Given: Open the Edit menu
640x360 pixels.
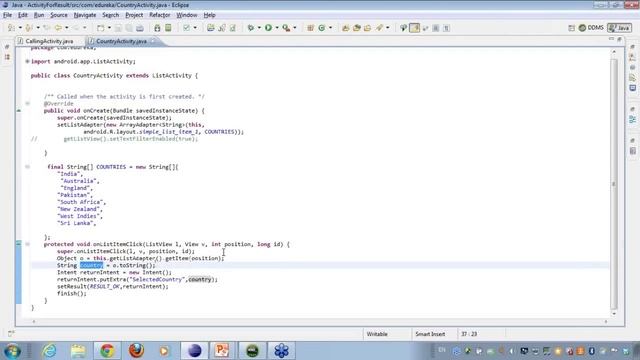Looking at the screenshot, I should point(22,15).
